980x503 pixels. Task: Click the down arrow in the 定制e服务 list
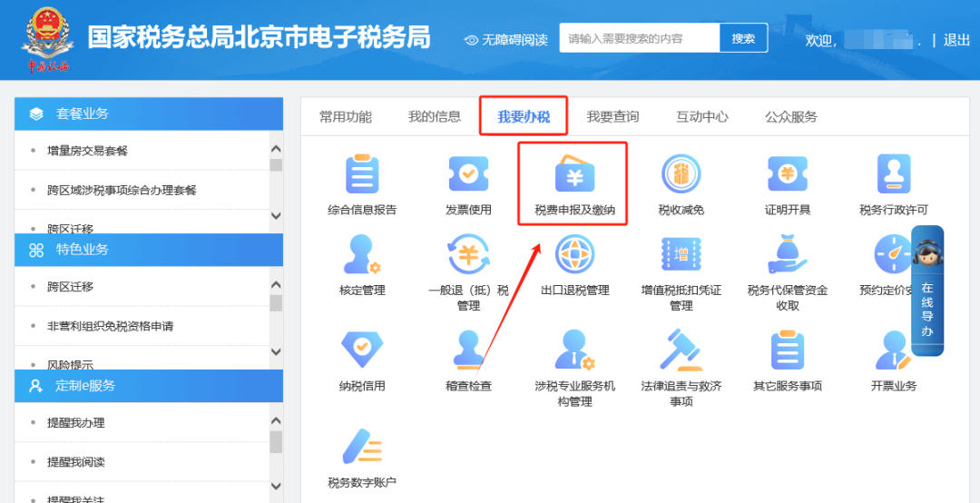pos(276,486)
